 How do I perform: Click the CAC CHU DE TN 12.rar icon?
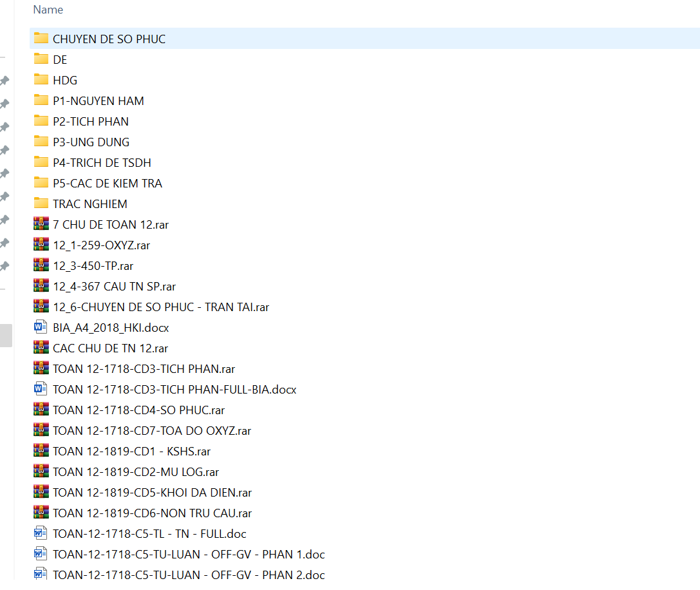41,348
